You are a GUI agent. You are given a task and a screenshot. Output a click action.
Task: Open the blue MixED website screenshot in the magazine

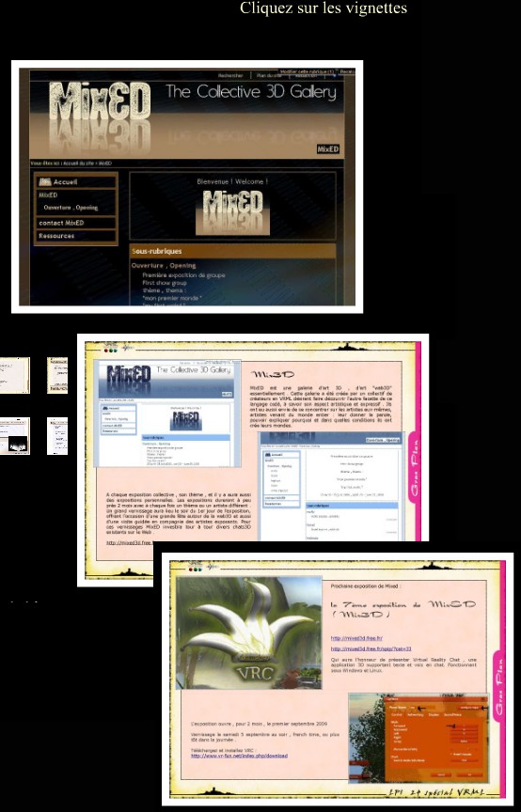167,414
